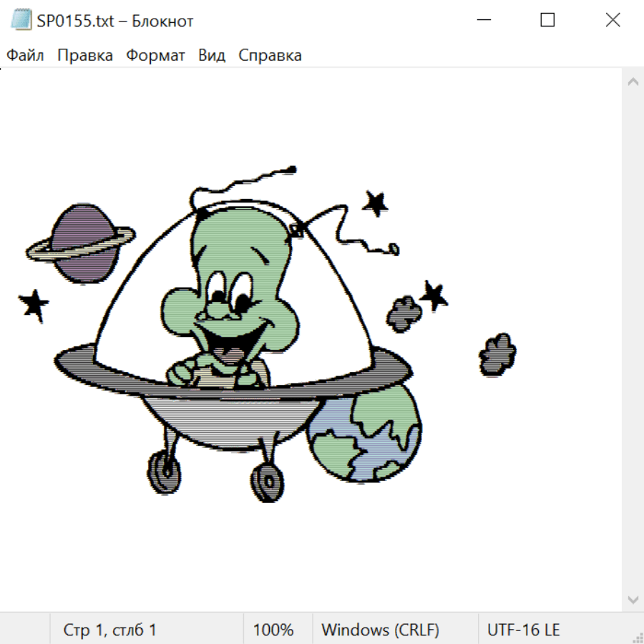Viewport: 644px width, 644px height.
Task: Click the UTF-16 LE encoding indicator
Action: click(x=523, y=630)
